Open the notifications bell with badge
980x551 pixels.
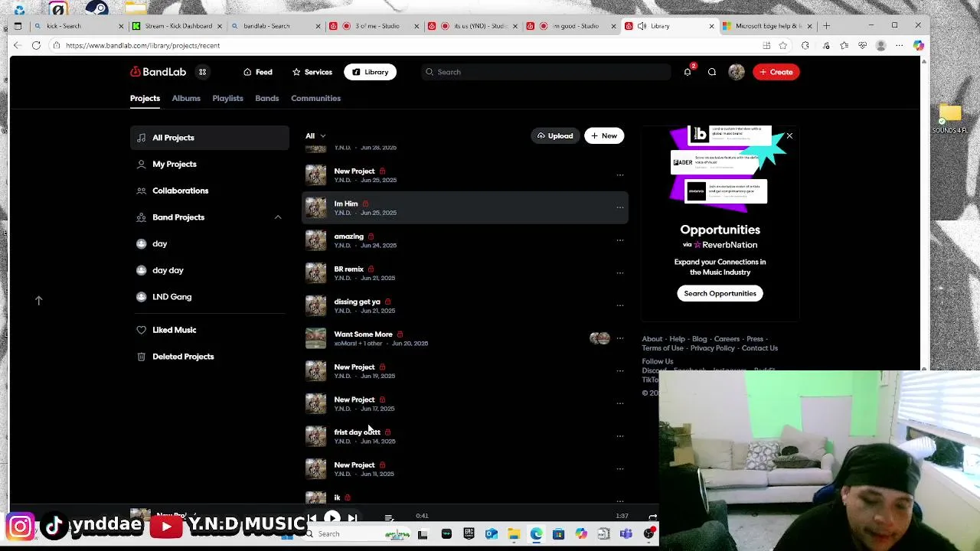688,72
